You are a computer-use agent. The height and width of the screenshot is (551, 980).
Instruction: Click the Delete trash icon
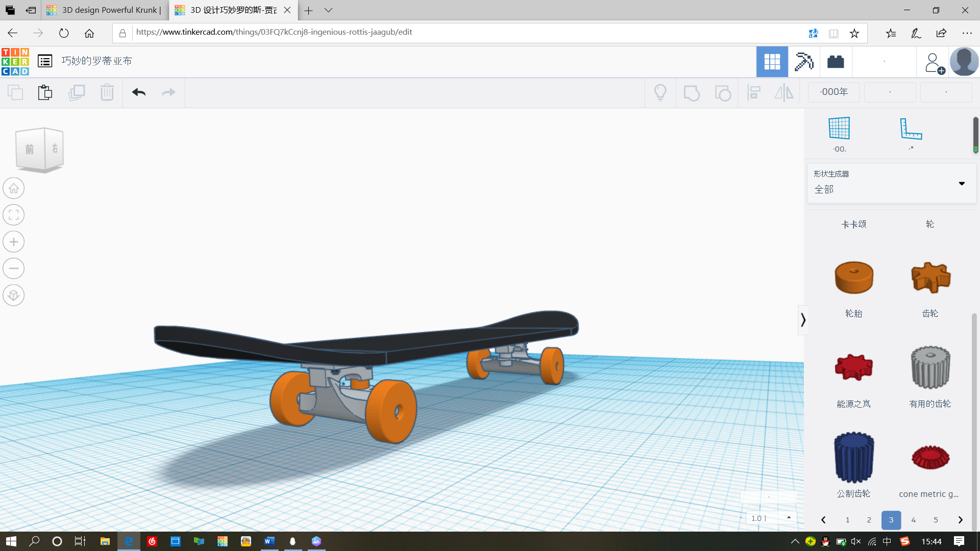107,92
